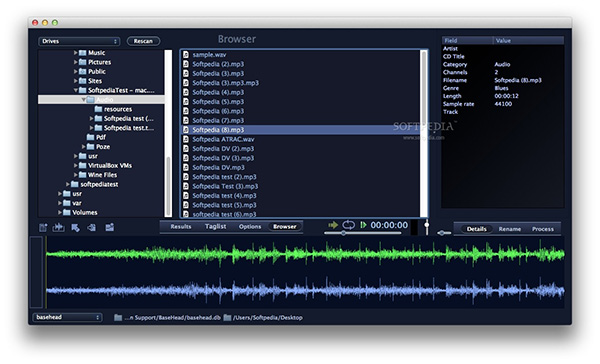This screenshot has height=364, width=600.
Task: Collapse the SoftpediaTest folder
Action: tap(75, 90)
